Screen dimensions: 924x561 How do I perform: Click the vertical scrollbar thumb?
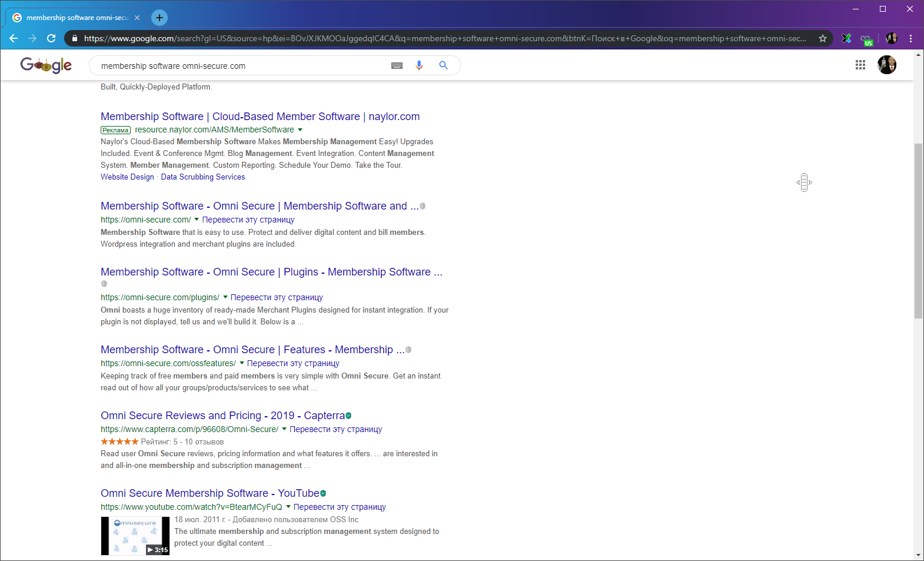click(x=918, y=231)
